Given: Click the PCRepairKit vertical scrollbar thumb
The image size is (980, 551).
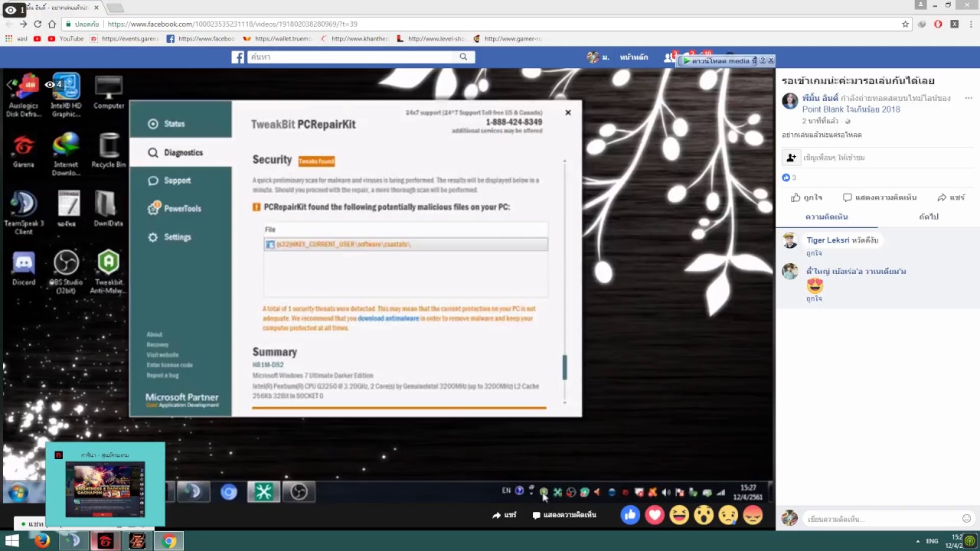Looking at the screenshot, I should click(565, 367).
